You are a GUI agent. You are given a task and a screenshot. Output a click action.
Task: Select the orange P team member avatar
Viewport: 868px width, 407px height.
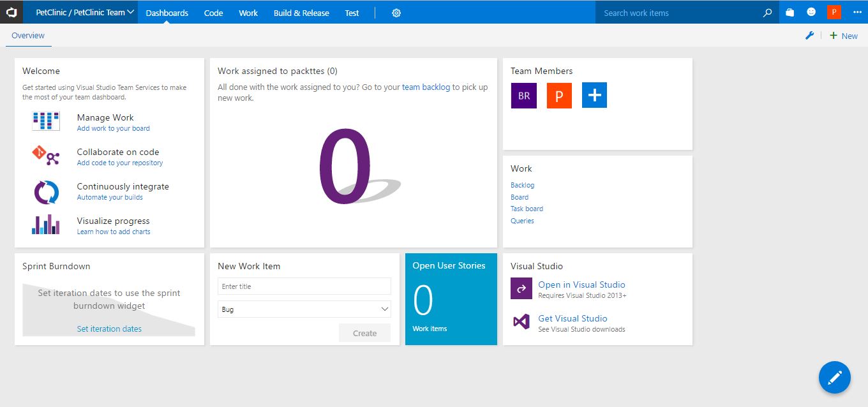(559, 95)
